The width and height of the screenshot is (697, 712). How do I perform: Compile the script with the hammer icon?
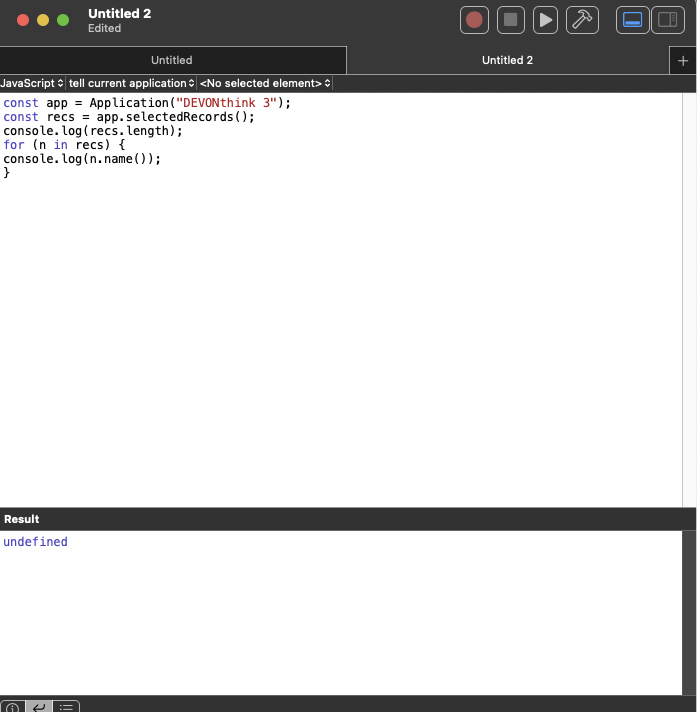[581, 20]
